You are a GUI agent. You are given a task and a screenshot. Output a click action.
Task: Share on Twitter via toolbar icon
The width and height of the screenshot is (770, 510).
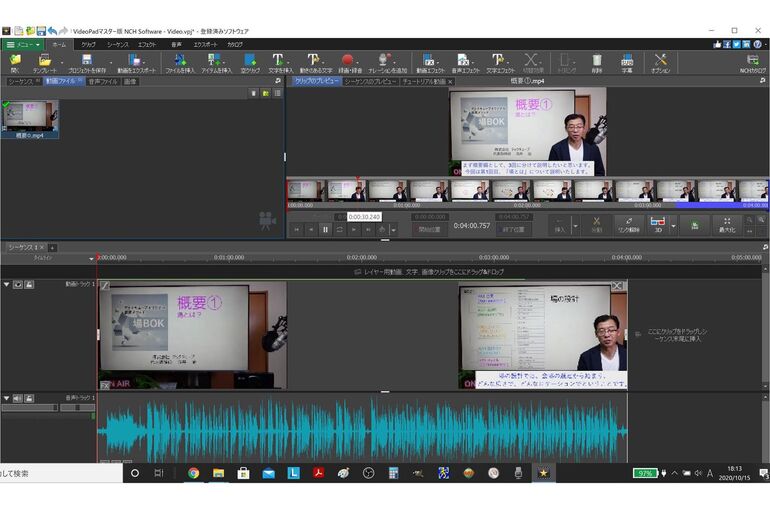[x=737, y=44]
